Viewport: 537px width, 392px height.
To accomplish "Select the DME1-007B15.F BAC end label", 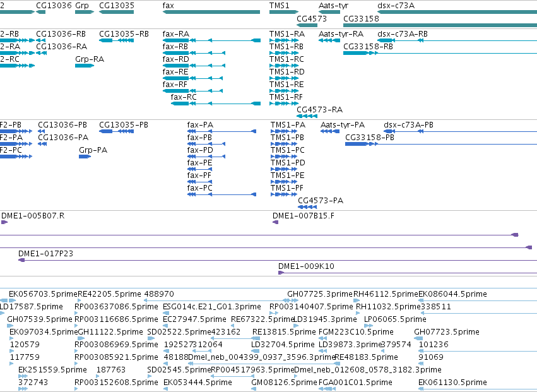I will click(x=304, y=216).
